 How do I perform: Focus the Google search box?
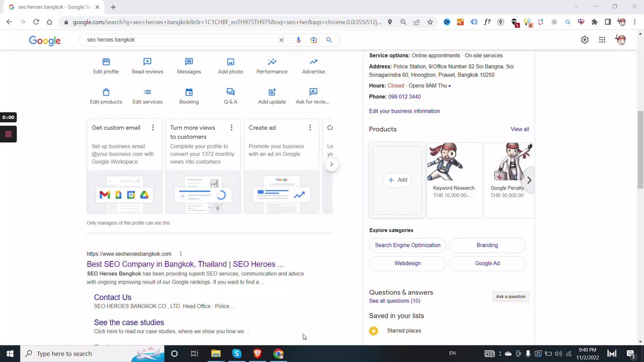[181, 40]
